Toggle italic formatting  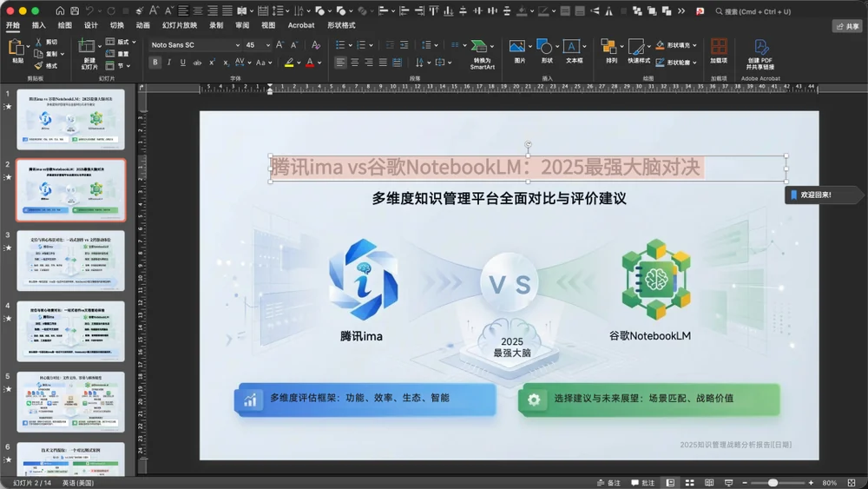(169, 63)
